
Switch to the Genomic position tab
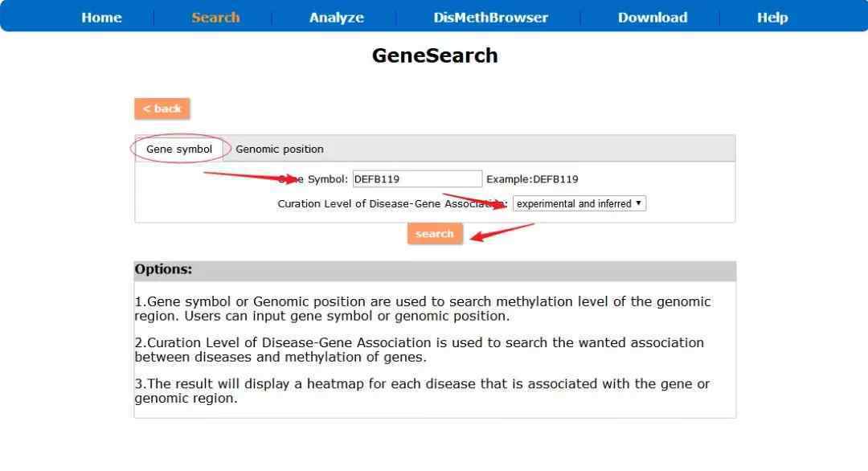click(x=280, y=149)
